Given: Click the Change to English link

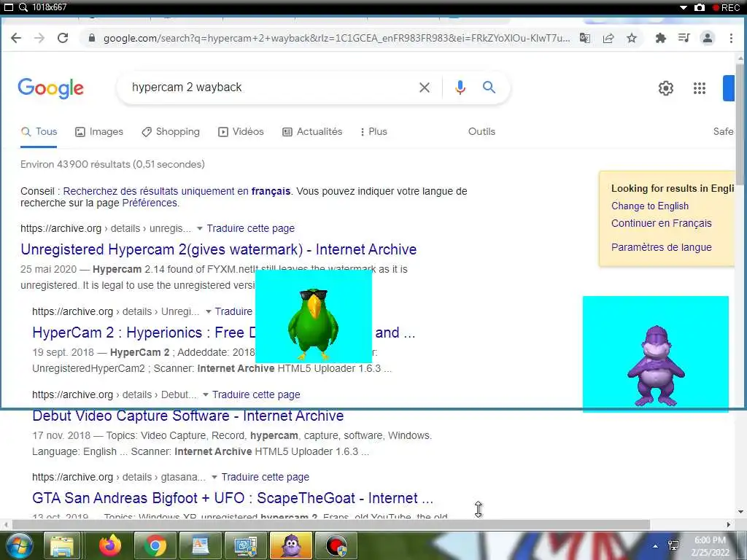Looking at the screenshot, I should pos(650,206).
